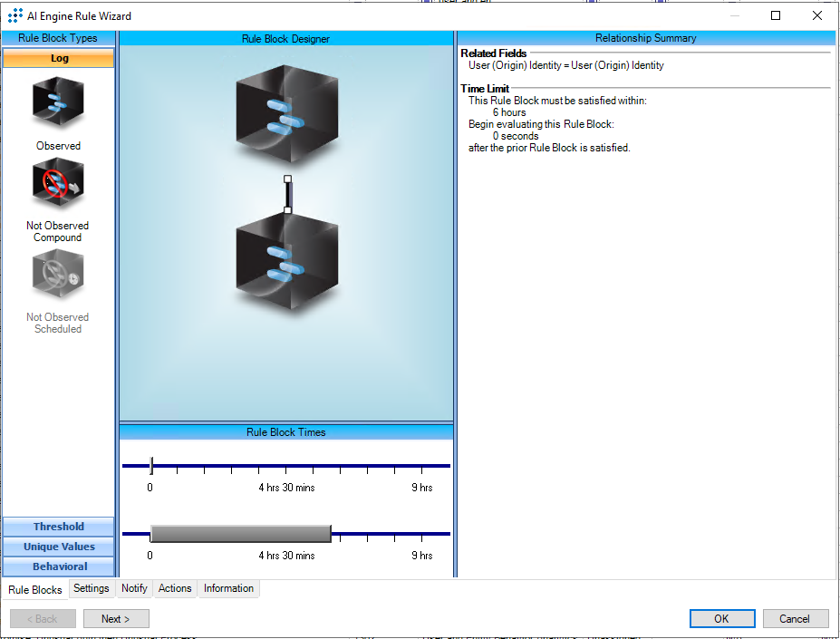Click the gray time range bar on lower slider
Image resolution: width=840 pixels, height=639 pixels.
(240, 534)
